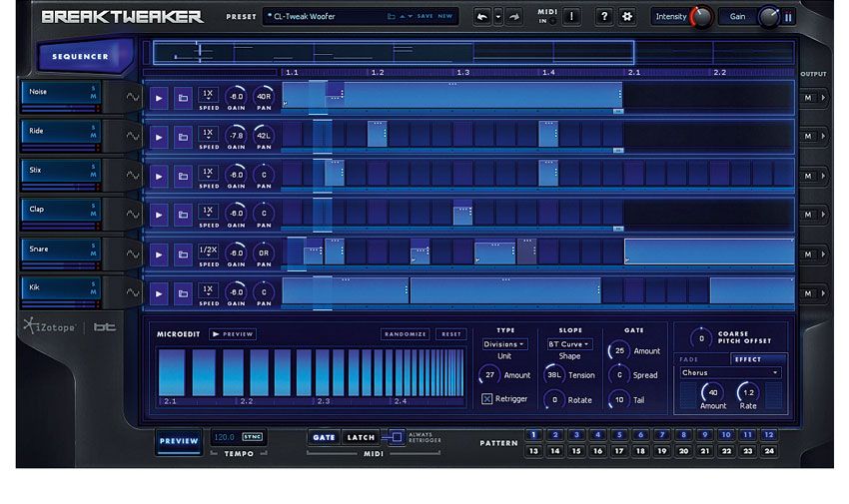Toggle the Always Retrigger switch

click(x=395, y=437)
